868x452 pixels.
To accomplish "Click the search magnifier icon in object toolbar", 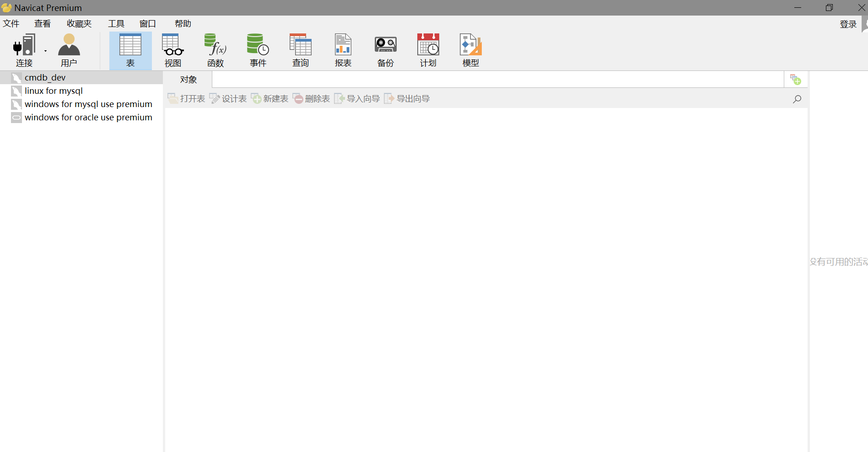I will (797, 99).
